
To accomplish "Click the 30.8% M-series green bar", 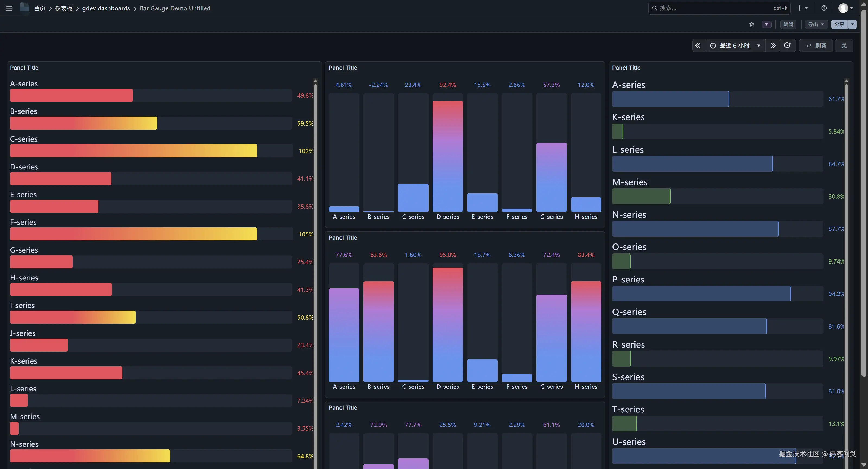I will point(641,196).
